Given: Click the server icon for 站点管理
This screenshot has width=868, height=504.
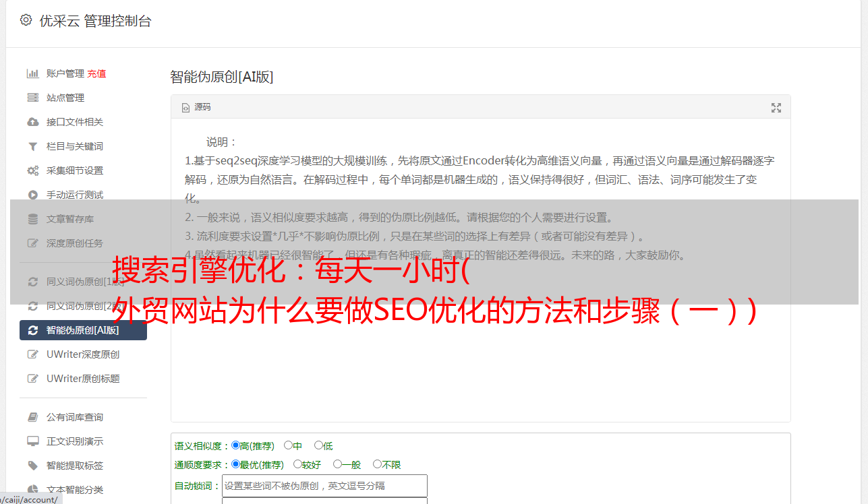Looking at the screenshot, I should click(x=32, y=98).
